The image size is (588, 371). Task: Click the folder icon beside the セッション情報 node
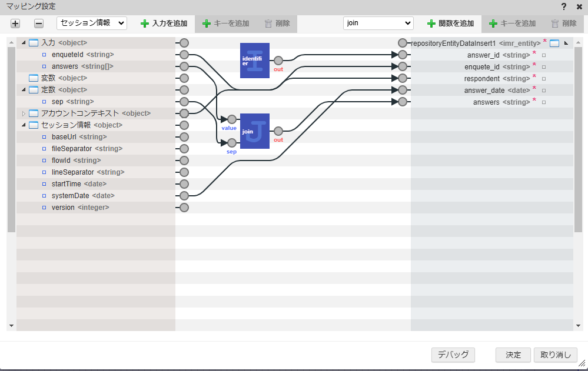point(33,125)
